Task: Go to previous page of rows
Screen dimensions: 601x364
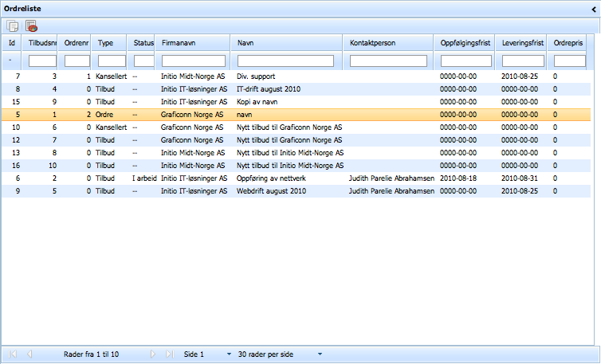Action: click(29, 353)
